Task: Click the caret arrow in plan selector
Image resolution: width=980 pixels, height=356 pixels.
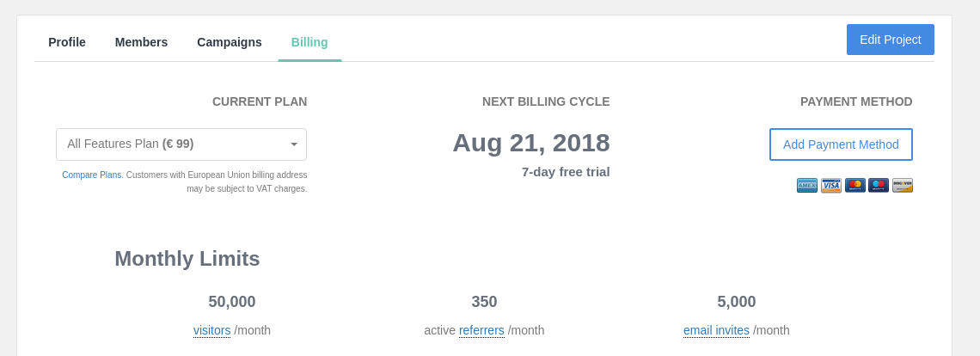Action: (x=294, y=144)
